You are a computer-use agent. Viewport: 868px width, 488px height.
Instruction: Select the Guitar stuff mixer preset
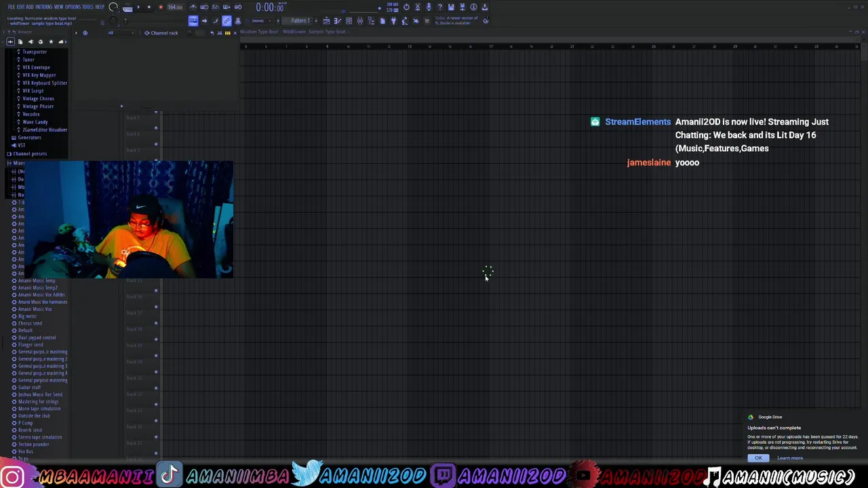click(29, 387)
